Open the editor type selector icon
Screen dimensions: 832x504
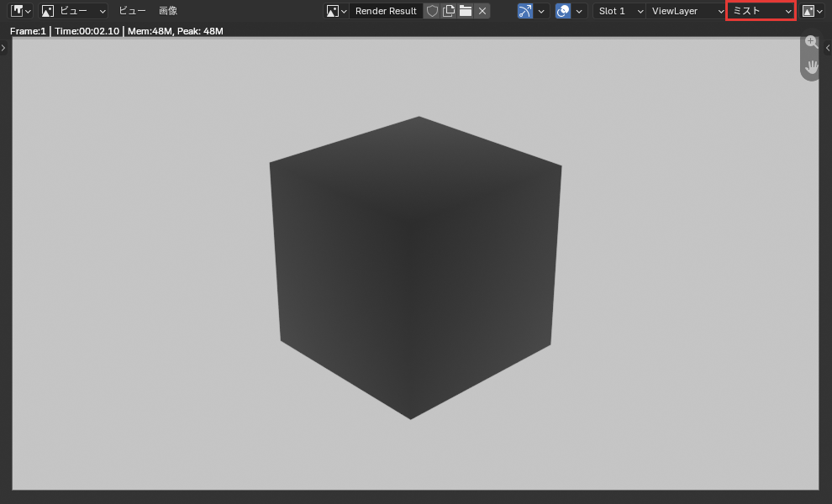coord(21,11)
